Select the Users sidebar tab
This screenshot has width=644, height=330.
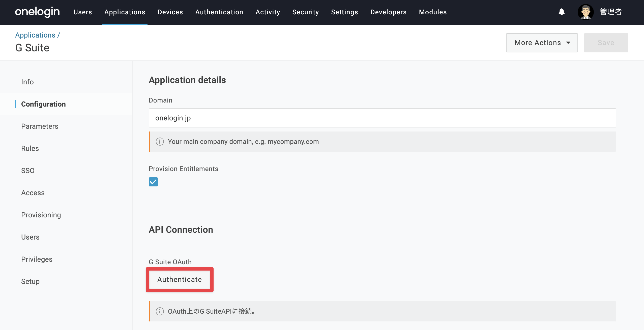[x=66, y=237]
